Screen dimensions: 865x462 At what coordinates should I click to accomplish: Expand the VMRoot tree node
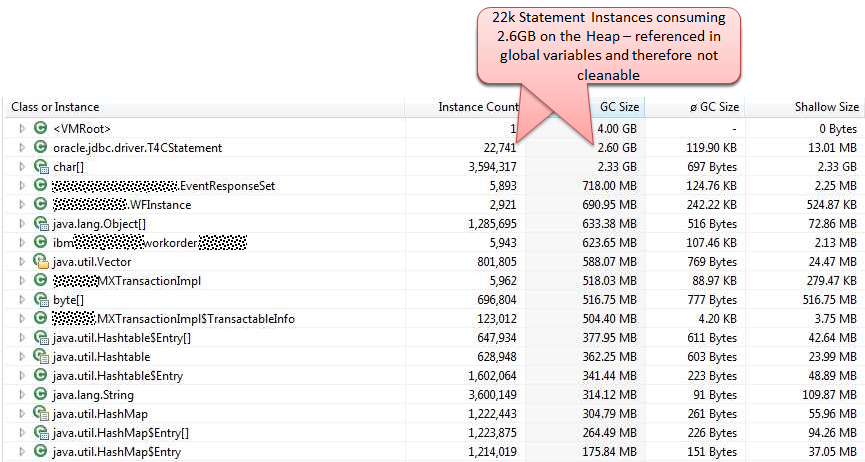22,129
